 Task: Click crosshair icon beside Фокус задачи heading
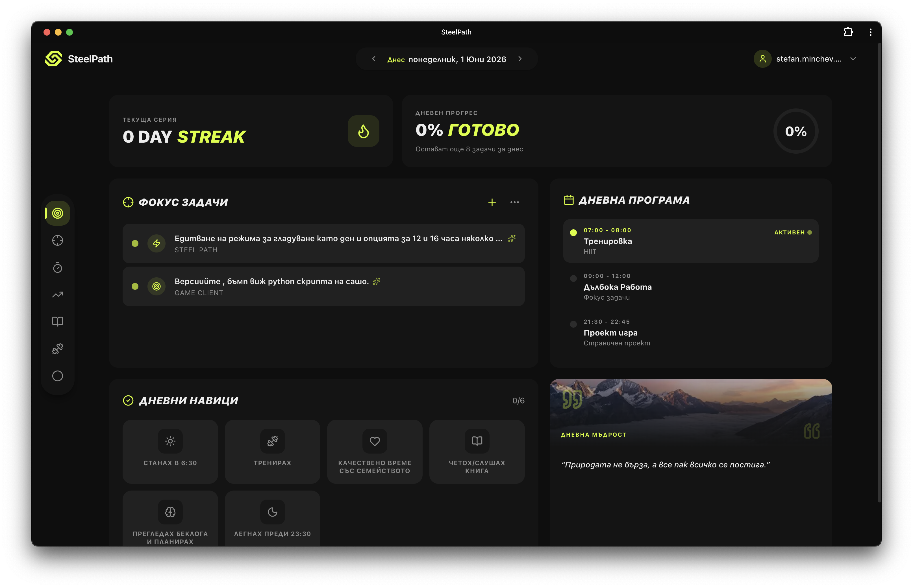[x=128, y=202]
